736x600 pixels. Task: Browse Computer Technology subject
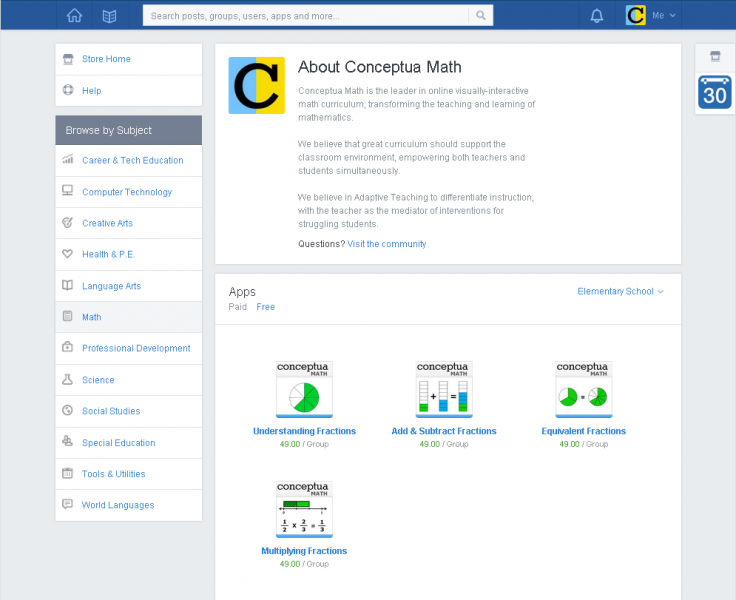point(127,192)
